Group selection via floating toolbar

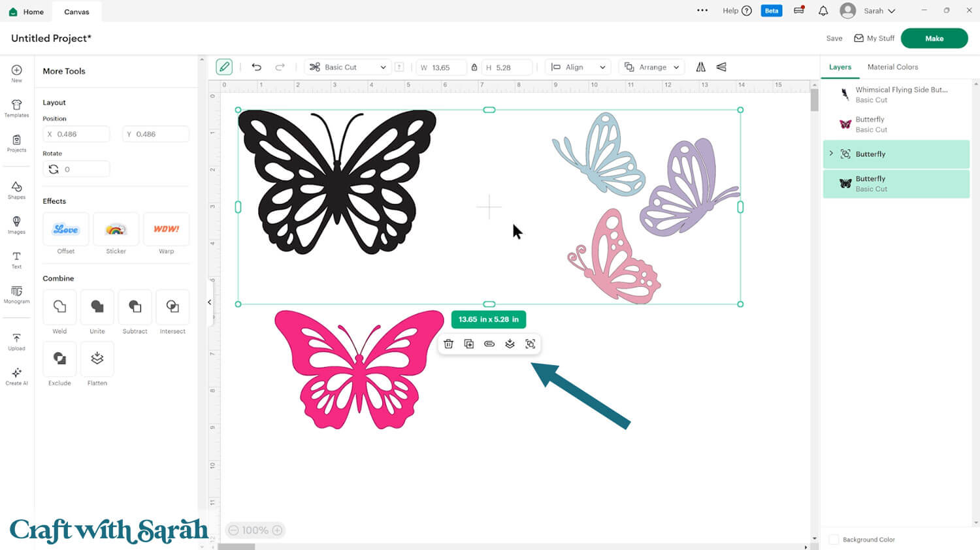tap(531, 344)
